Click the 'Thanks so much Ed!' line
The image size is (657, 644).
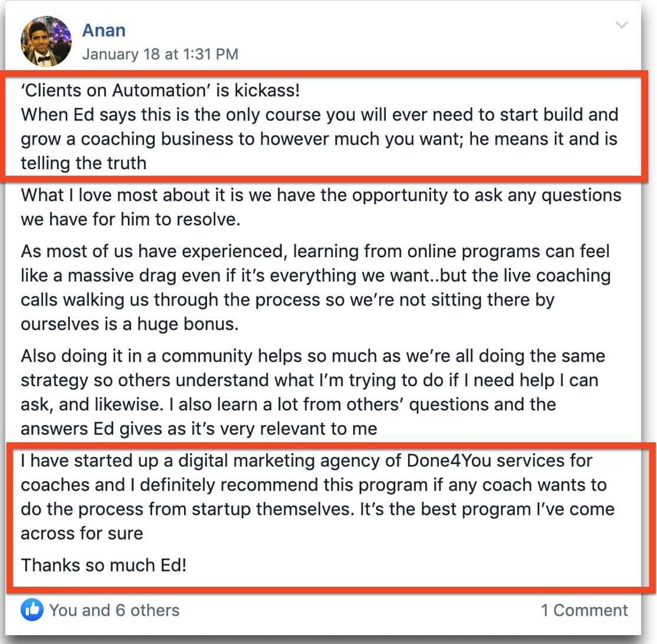pos(104,565)
